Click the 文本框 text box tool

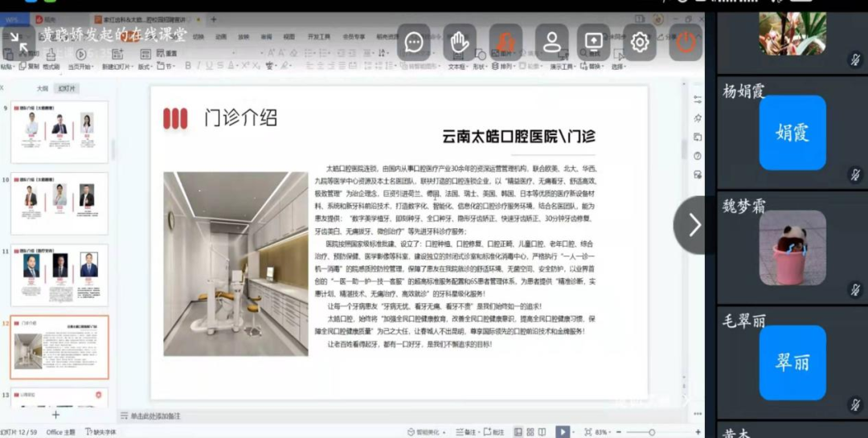point(457,59)
